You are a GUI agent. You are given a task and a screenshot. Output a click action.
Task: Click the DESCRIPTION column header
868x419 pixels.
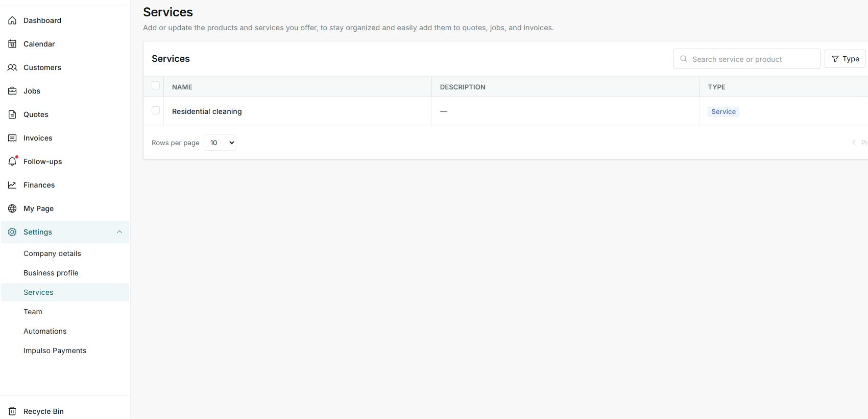[463, 87]
